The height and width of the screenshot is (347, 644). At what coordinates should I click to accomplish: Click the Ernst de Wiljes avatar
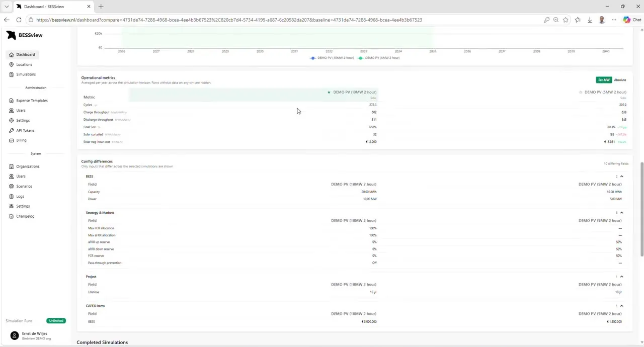[x=14, y=335]
